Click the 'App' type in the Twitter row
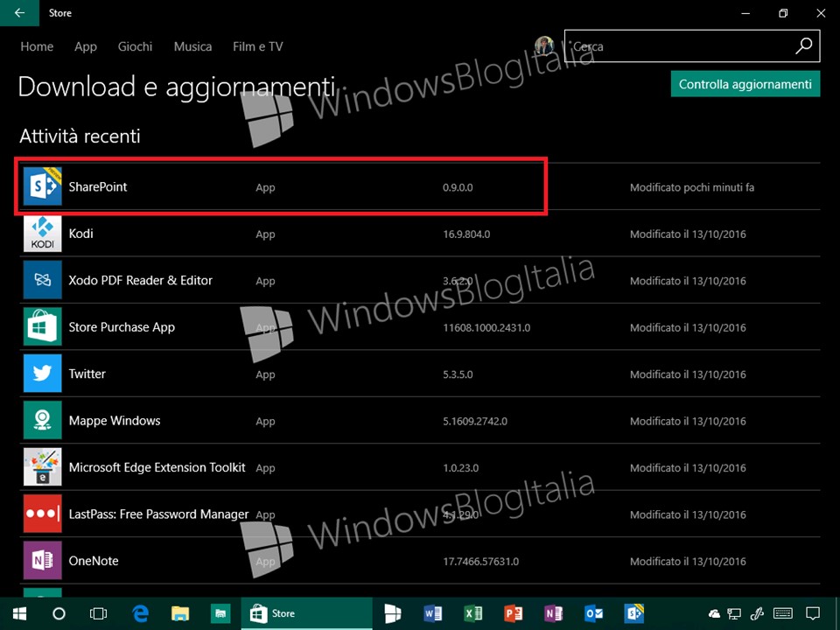This screenshot has height=630, width=840. pyautogui.click(x=265, y=375)
